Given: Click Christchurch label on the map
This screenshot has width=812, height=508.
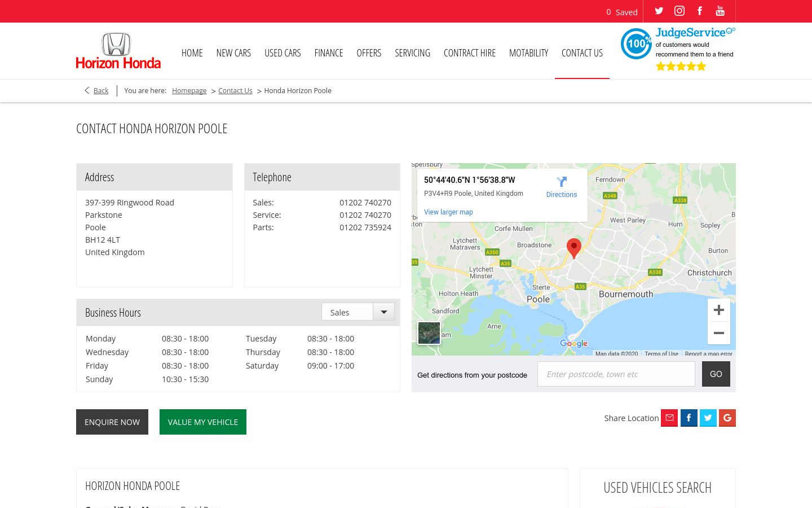Looking at the screenshot, I should click(x=709, y=273).
